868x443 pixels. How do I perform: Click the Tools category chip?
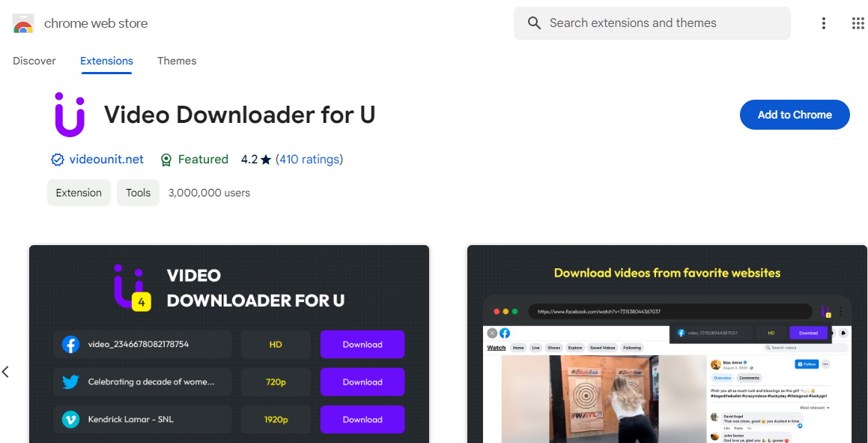tap(138, 193)
